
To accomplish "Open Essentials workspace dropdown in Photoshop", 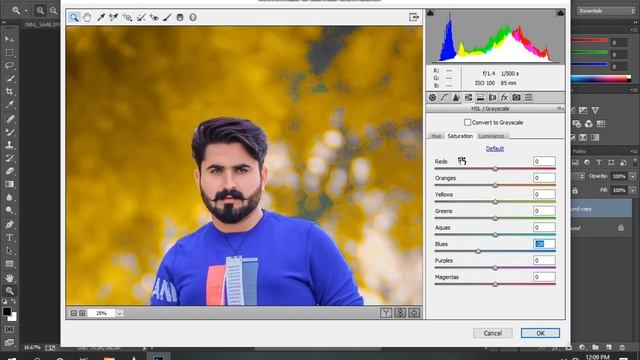I will pyautogui.click(x=606, y=11).
